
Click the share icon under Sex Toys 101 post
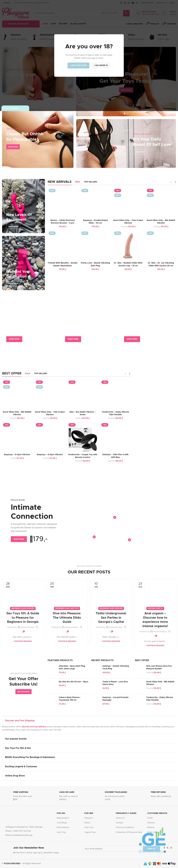(36, 627)
